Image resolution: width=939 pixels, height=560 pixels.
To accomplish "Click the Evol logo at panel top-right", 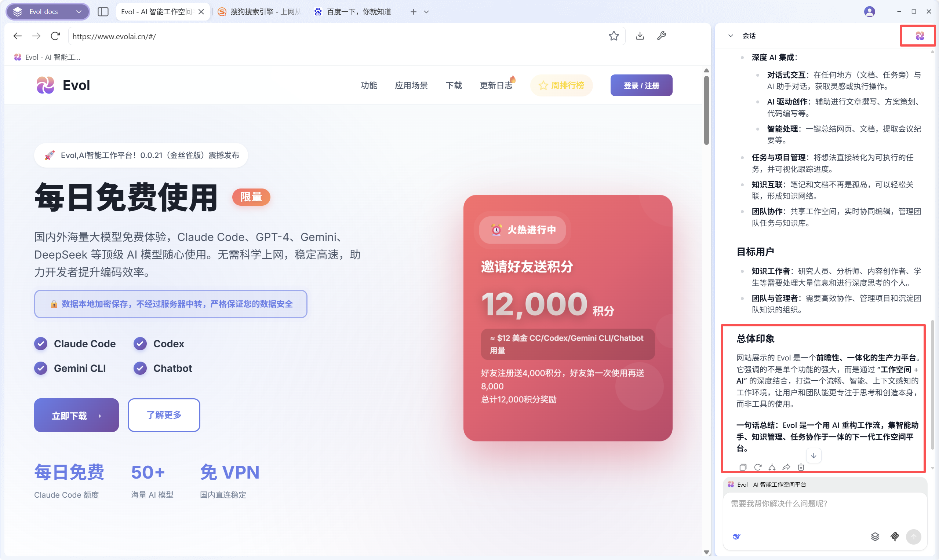I will [x=920, y=36].
